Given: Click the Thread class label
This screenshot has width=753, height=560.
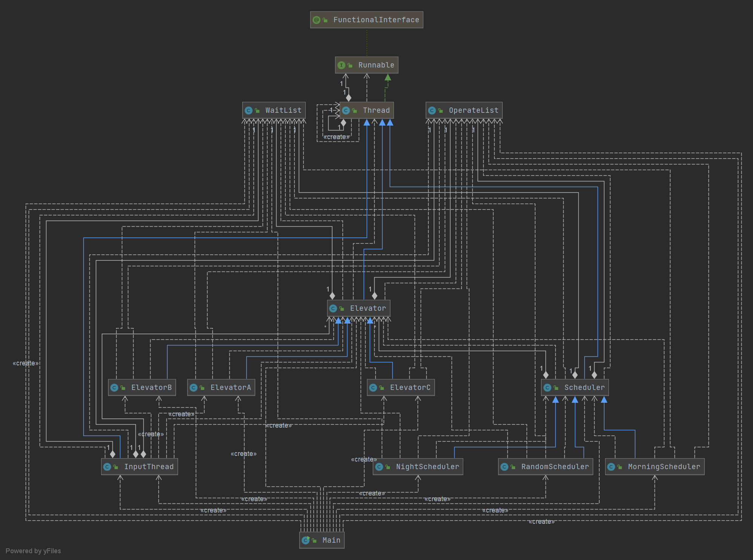Looking at the screenshot, I should [x=376, y=110].
